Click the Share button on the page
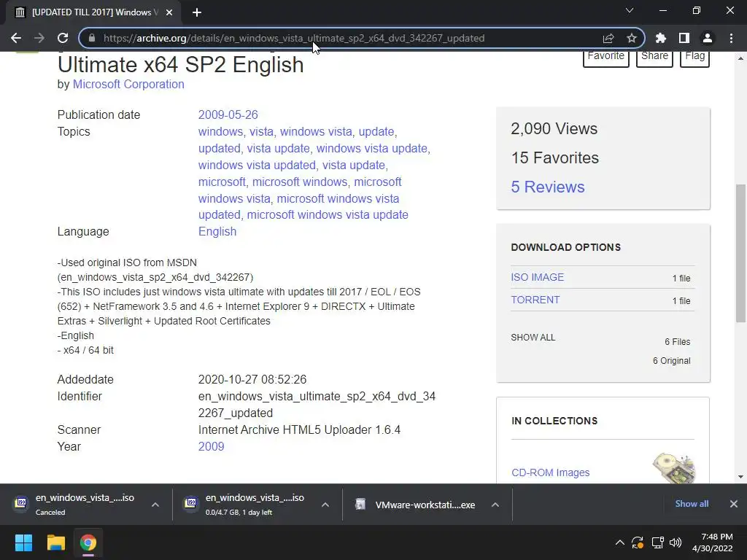The width and height of the screenshot is (747, 560). 654,57
